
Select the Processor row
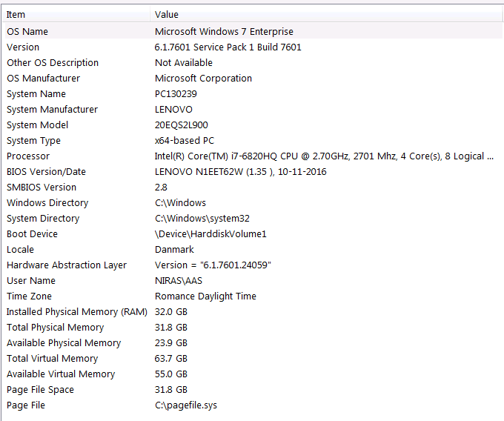253,156
